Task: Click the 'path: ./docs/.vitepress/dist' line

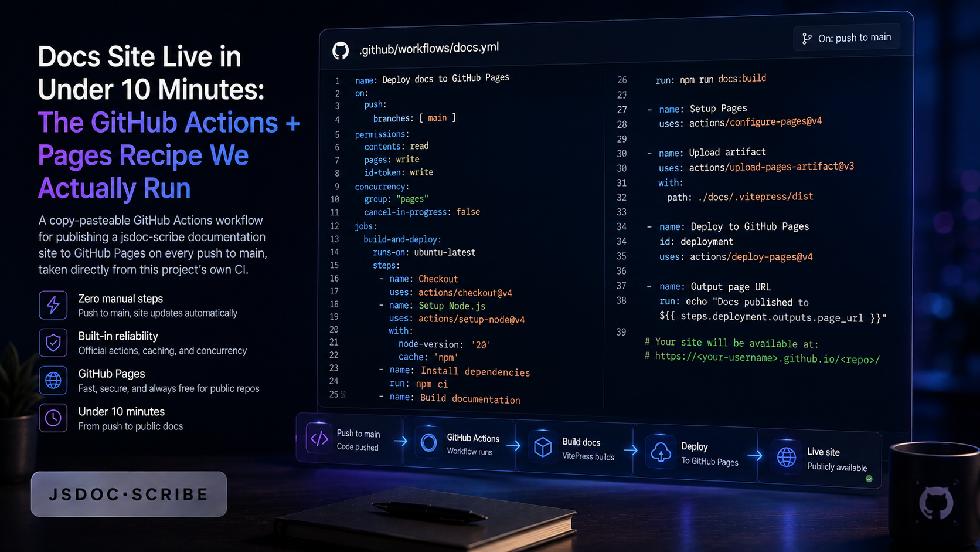Action: coord(740,197)
